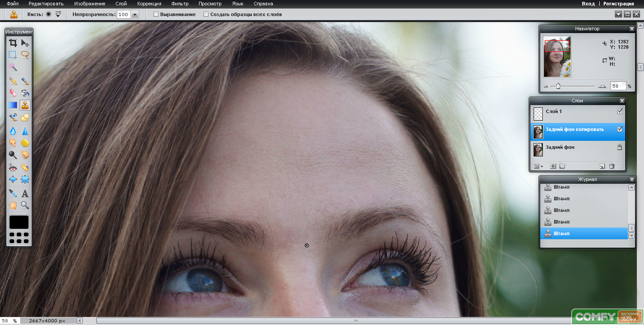This screenshot has width=644, height=325.
Task: Click the down-arrow window menu button at top right
Action: tap(619, 14)
